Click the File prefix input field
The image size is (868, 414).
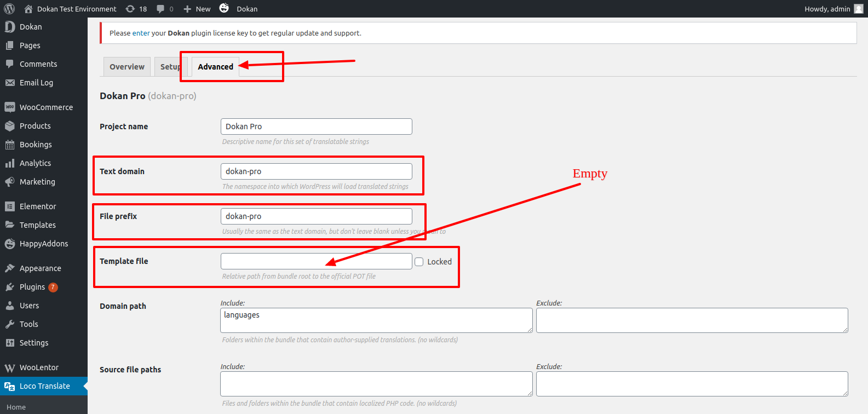pyautogui.click(x=317, y=216)
